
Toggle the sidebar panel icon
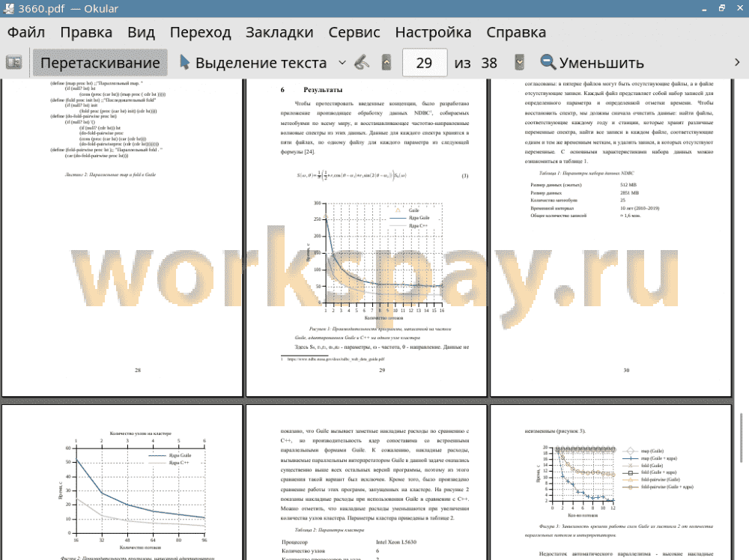[13, 63]
